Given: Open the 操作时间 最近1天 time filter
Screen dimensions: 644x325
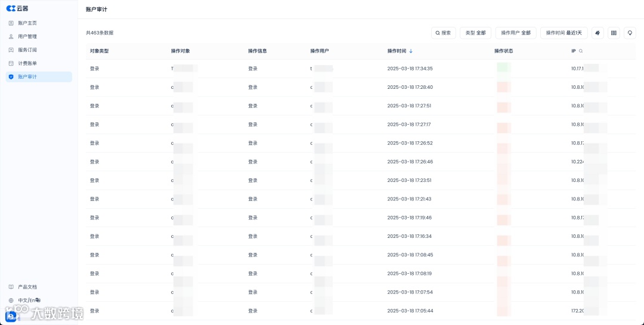Looking at the screenshot, I should click(564, 33).
